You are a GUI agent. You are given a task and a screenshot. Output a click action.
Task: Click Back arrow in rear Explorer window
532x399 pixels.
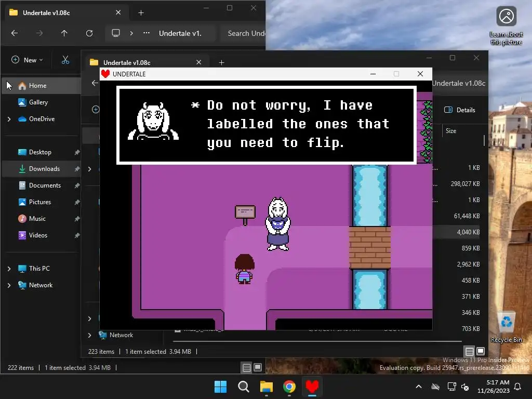click(15, 33)
